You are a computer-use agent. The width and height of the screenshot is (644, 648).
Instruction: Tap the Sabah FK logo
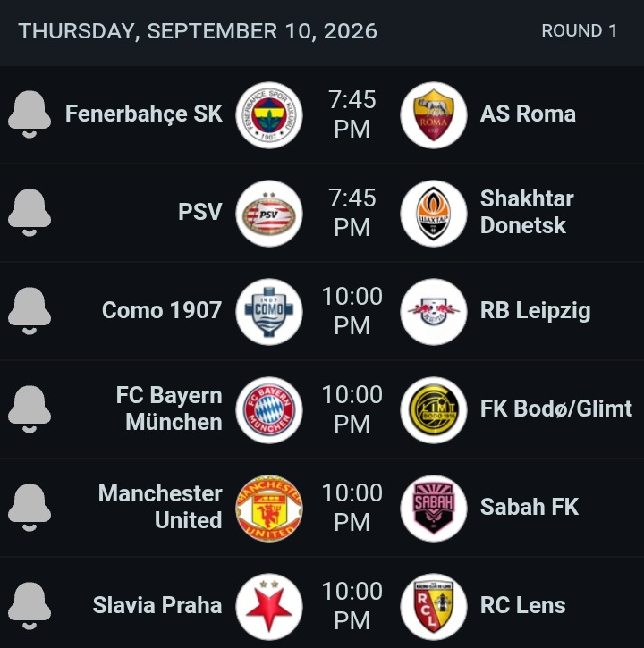pyautogui.click(x=434, y=509)
